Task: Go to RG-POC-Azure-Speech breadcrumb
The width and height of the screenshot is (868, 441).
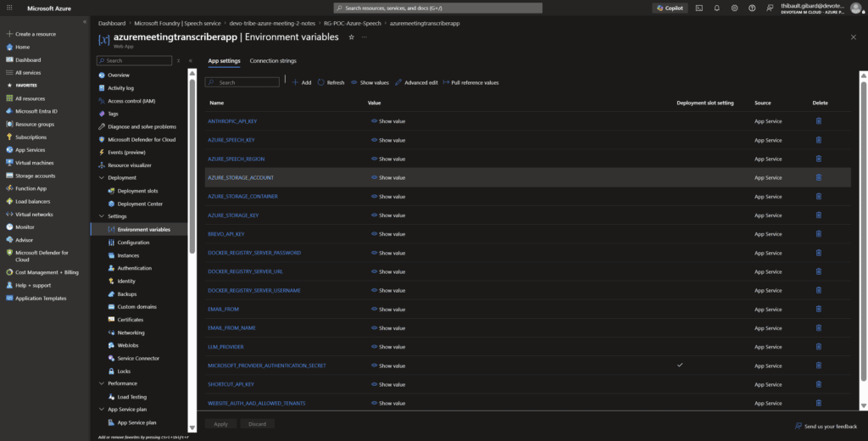Action: pos(353,23)
